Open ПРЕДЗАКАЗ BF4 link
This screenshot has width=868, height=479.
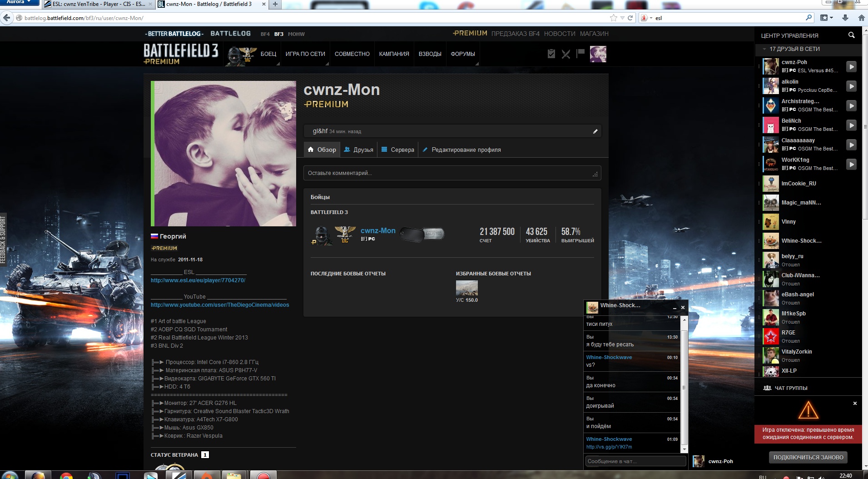[x=516, y=34]
